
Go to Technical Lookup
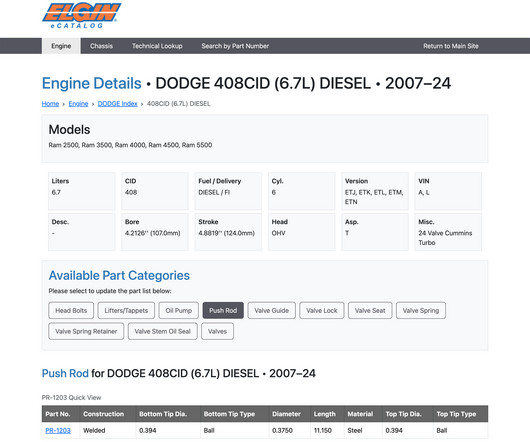[x=157, y=46]
